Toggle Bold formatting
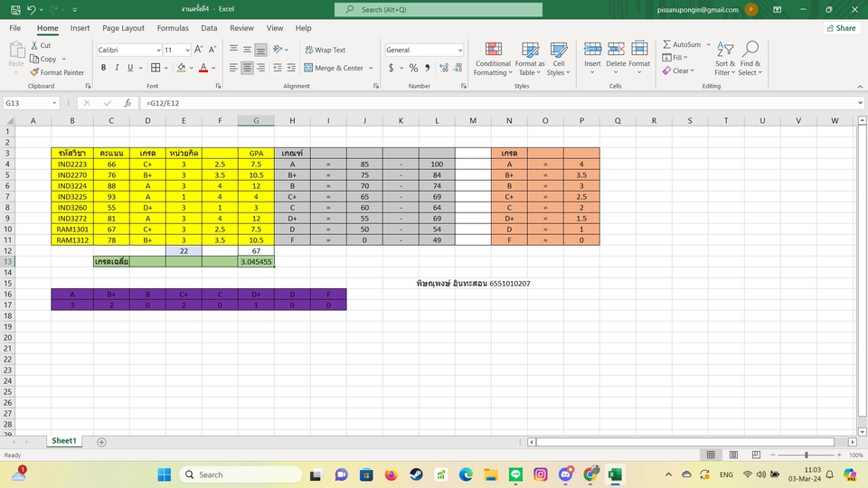 pyautogui.click(x=104, y=68)
